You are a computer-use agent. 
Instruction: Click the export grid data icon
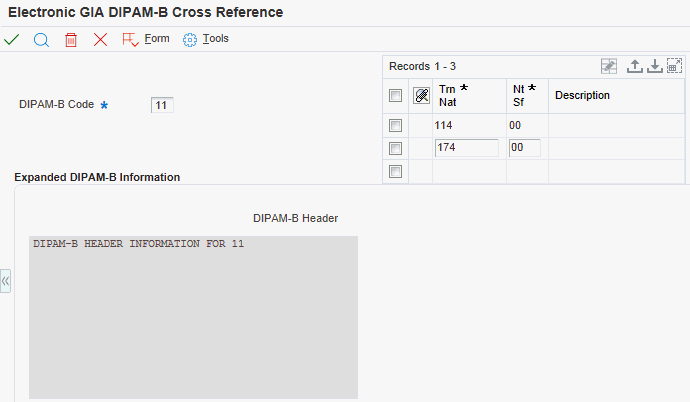click(x=634, y=66)
